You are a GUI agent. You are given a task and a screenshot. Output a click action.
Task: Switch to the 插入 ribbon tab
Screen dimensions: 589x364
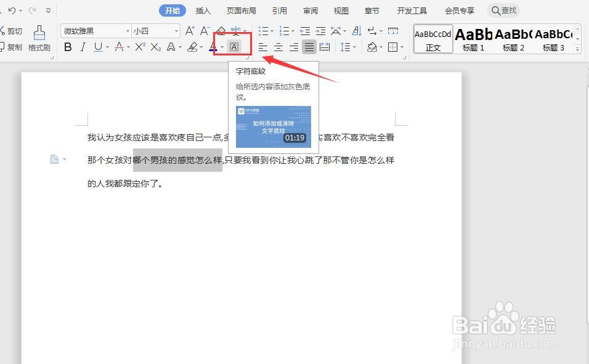203,10
